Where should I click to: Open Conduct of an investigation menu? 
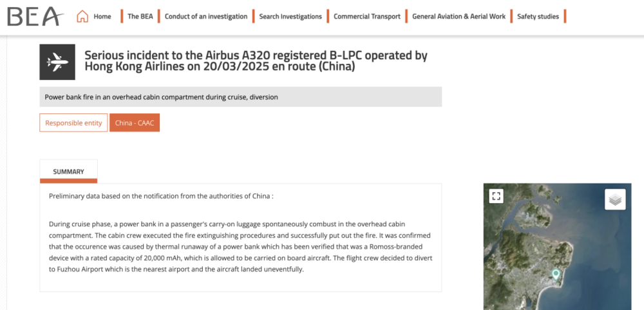(x=206, y=17)
